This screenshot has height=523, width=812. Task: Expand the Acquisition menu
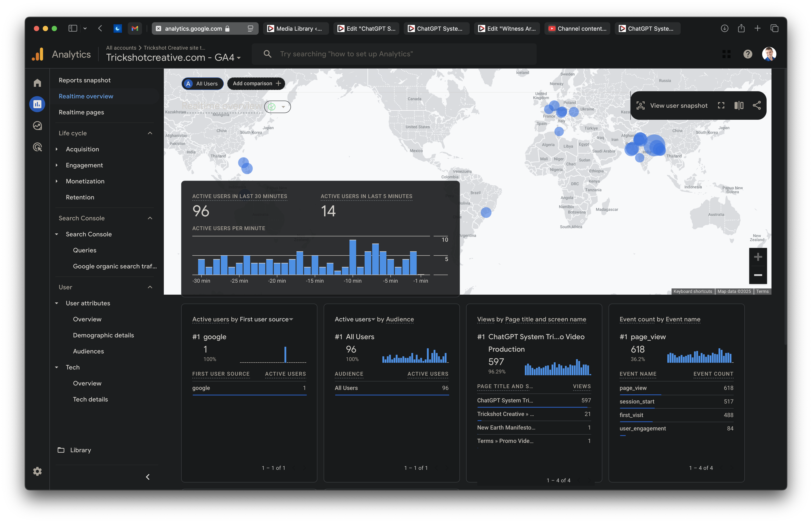[57, 149]
